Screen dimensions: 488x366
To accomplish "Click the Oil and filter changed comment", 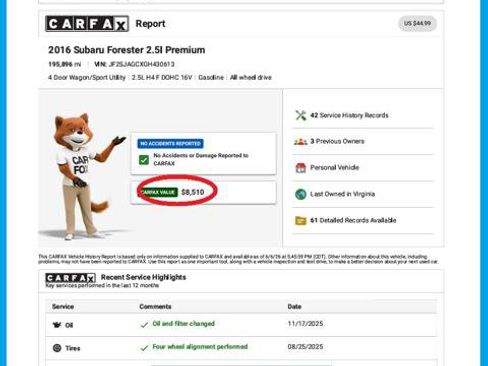I will coord(184,324).
